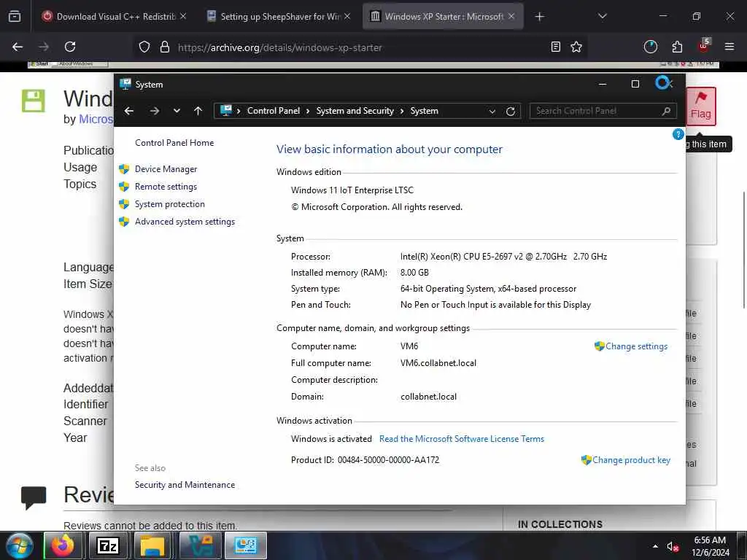Close the SheepShaver tab

[x=347, y=16]
